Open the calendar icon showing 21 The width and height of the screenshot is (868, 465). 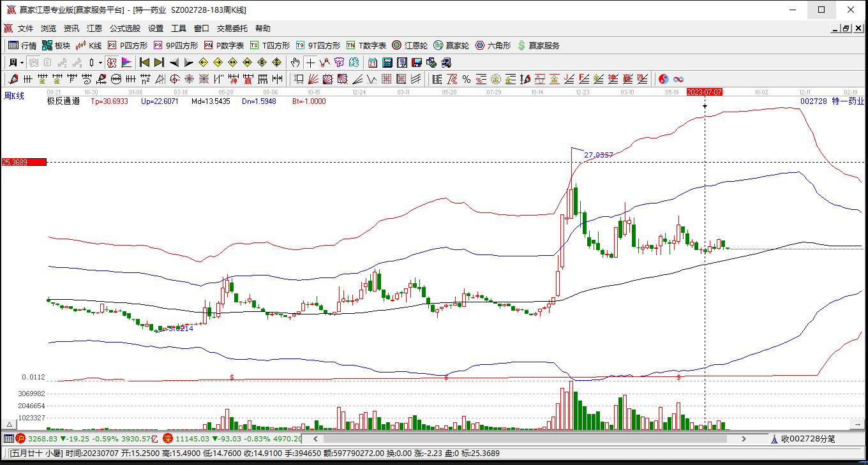pos(373,63)
